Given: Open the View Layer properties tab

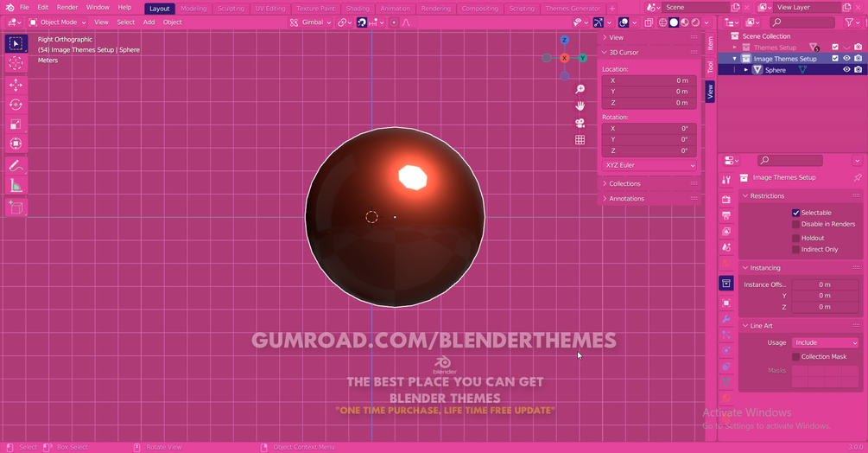Looking at the screenshot, I should 726,232.
